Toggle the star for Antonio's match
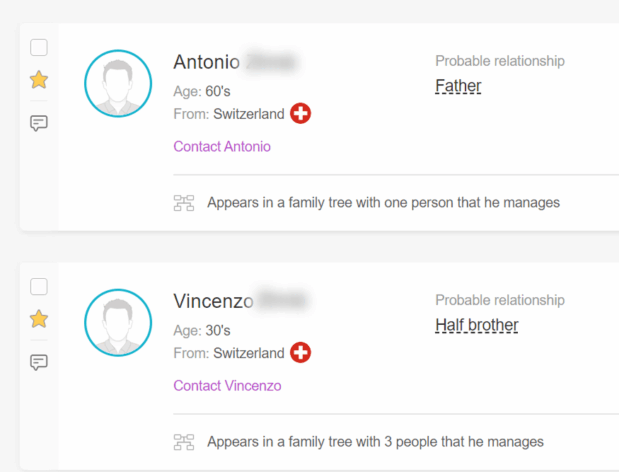619x472 pixels. 39,80
